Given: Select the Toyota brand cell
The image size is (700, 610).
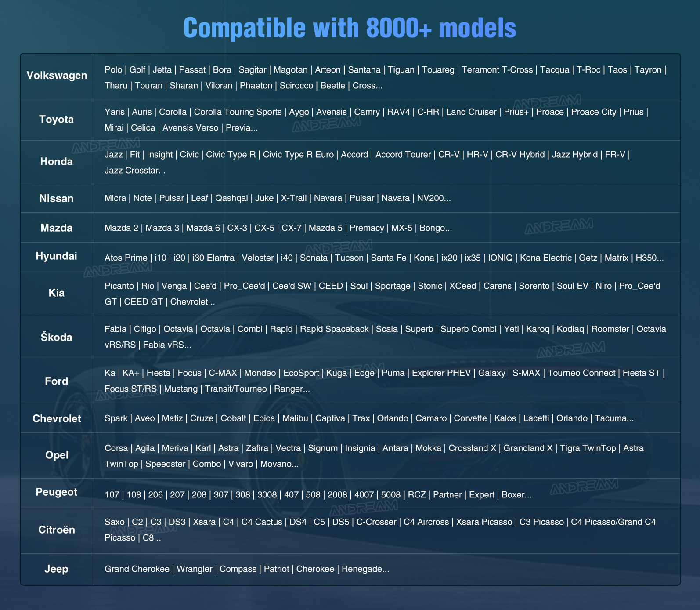Looking at the screenshot, I should pyautogui.click(x=56, y=120).
